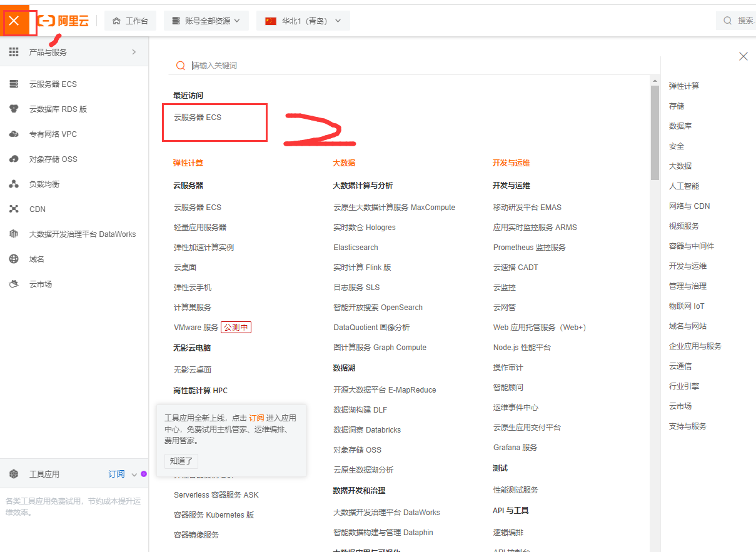Open 计算巢服务 product link

pos(193,307)
